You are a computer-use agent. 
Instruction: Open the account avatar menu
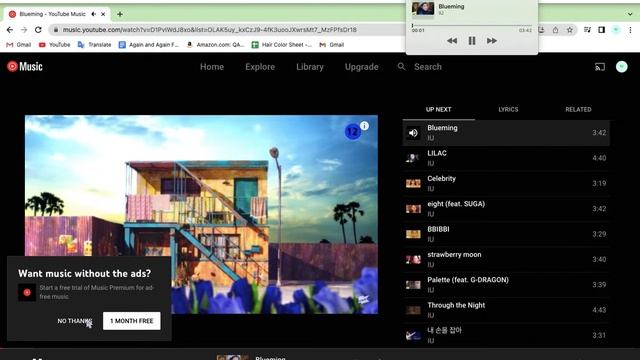click(622, 67)
